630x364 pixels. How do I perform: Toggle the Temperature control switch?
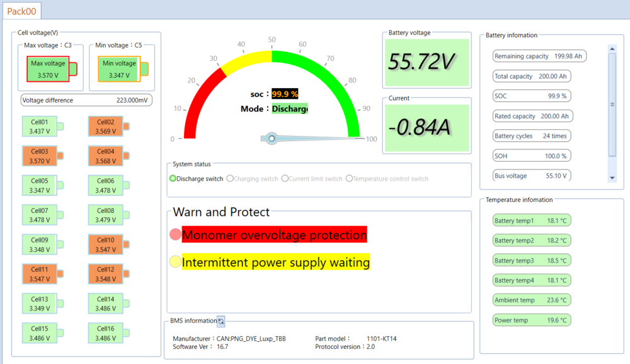coord(349,179)
